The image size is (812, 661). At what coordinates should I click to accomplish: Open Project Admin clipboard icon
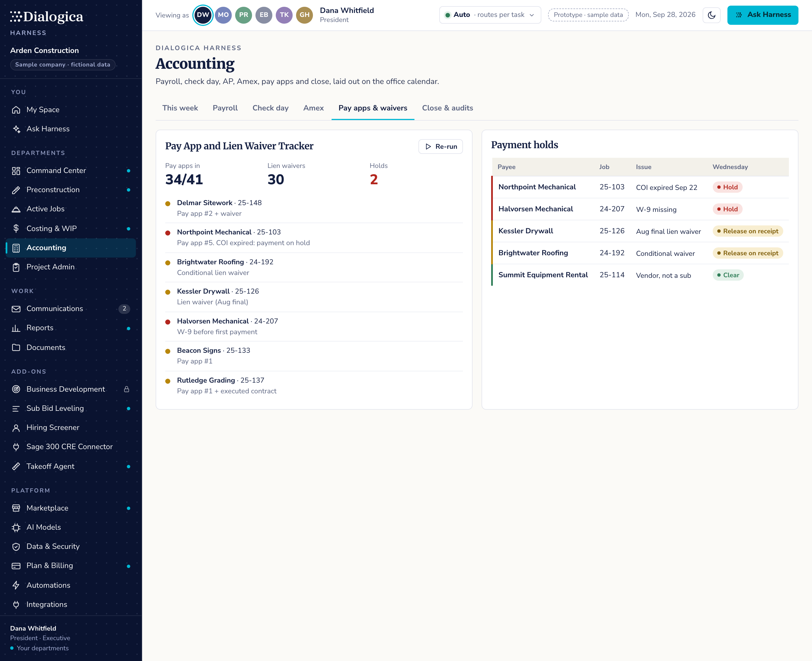pyautogui.click(x=16, y=267)
